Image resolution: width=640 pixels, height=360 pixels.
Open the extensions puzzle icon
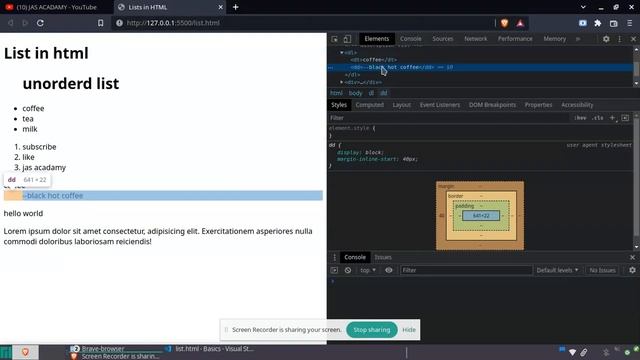tap(598, 23)
